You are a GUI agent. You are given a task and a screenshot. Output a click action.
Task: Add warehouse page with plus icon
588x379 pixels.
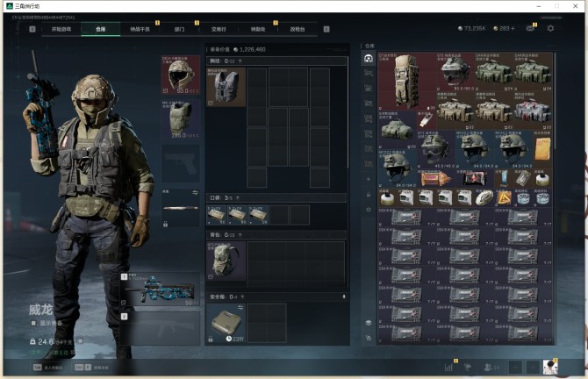pyautogui.click(x=369, y=179)
